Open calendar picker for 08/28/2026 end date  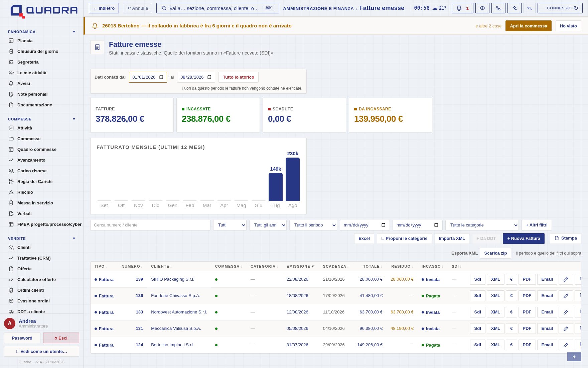click(209, 77)
